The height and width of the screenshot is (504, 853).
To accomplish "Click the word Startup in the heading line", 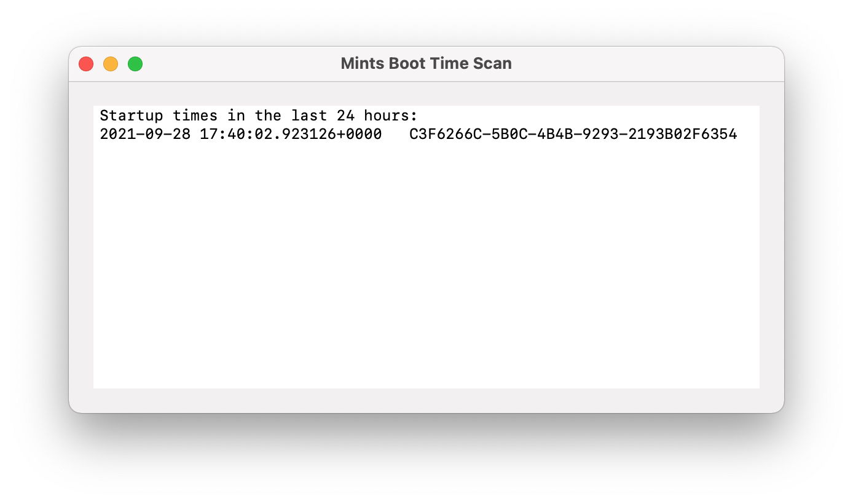I will click(x=132, y=116).
